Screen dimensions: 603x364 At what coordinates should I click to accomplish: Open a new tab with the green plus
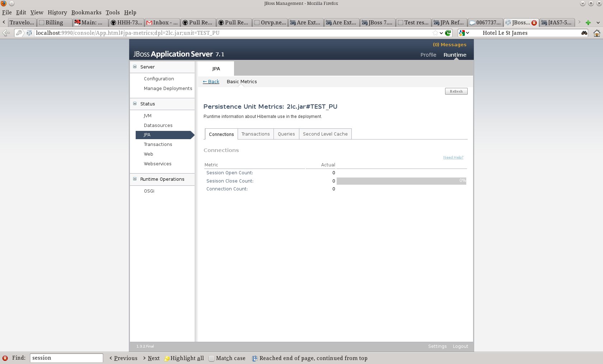coord(588,23)
